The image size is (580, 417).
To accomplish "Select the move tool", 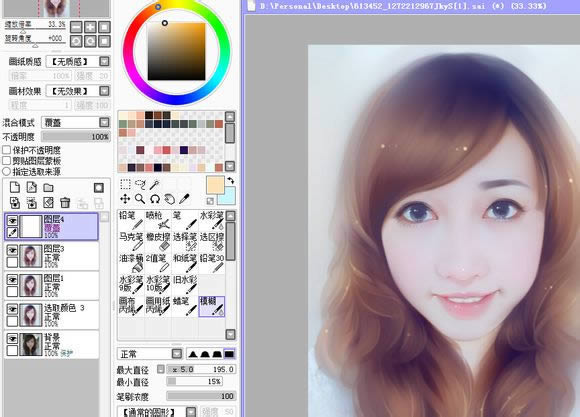I will 125,199.
